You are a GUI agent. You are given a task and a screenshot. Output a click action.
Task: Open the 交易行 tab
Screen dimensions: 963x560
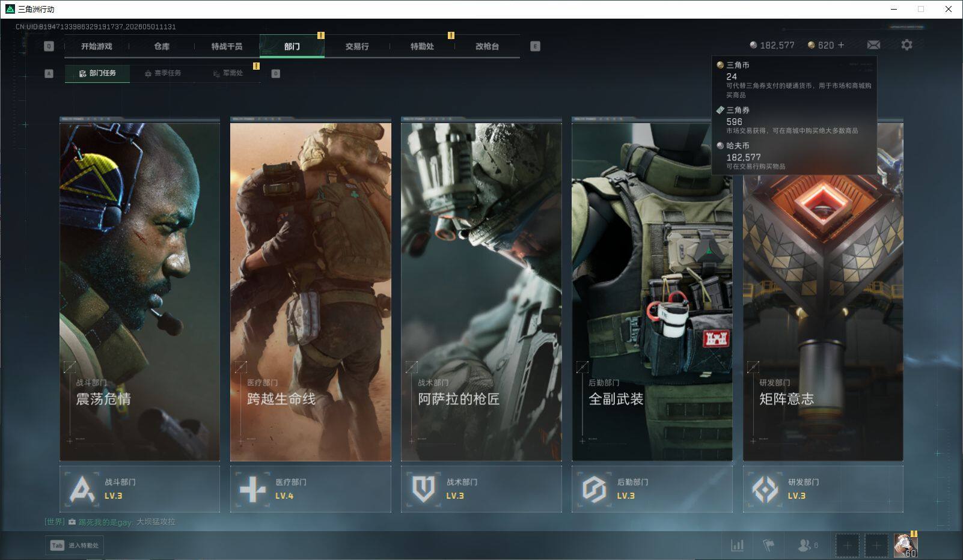[x=357, y=46]
